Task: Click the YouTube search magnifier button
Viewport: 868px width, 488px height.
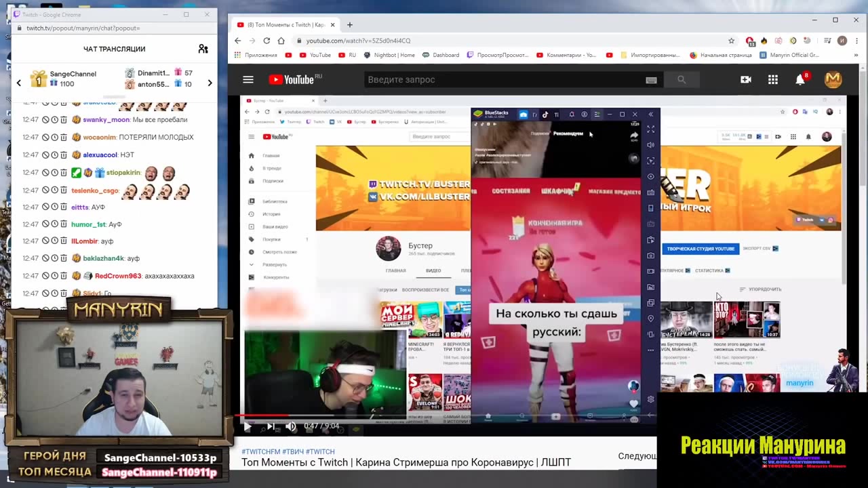Action: coord(682,79)
